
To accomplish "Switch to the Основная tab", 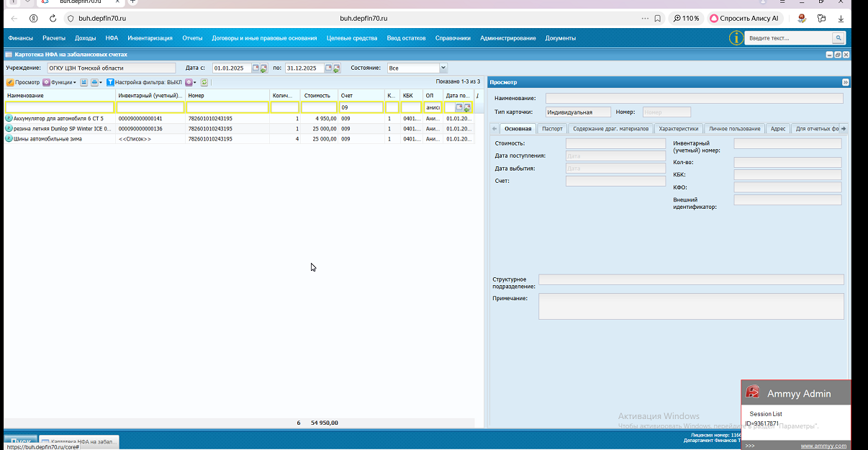I will [518, 129].
